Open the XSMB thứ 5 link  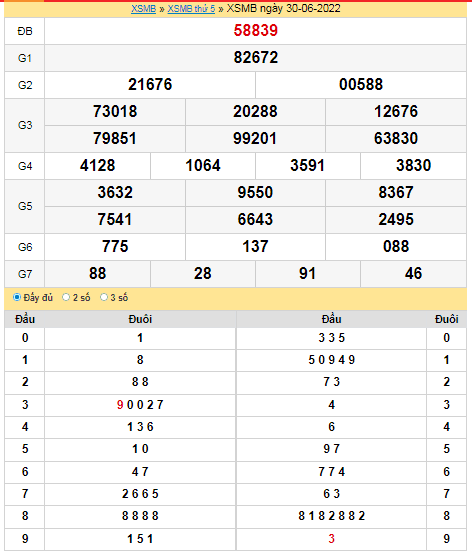(191, 8)
